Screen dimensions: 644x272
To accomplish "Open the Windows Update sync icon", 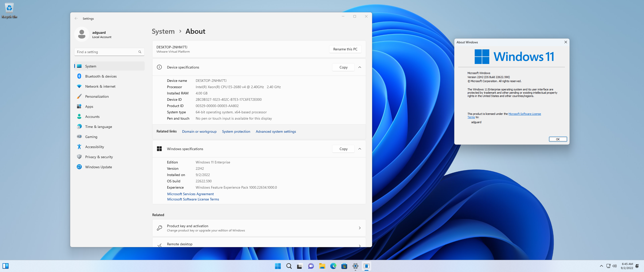I will (79, 167).
